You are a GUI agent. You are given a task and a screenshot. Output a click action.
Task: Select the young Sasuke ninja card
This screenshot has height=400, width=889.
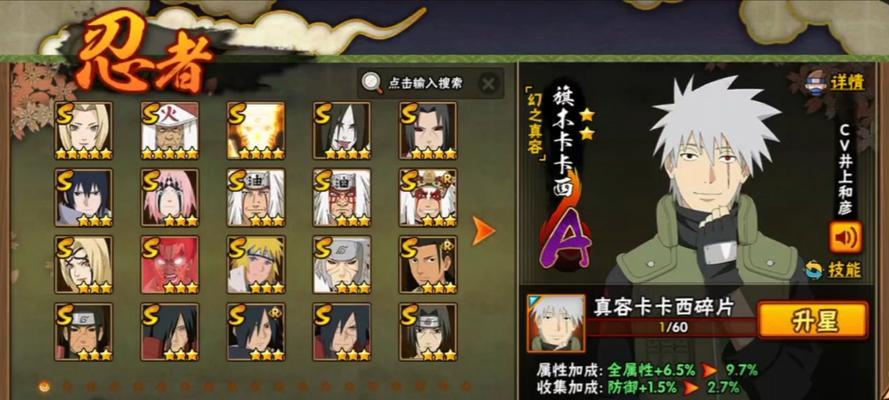(83, 198)
